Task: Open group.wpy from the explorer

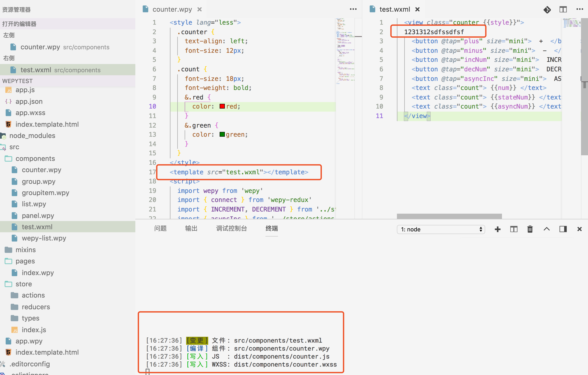Action: 38,181
